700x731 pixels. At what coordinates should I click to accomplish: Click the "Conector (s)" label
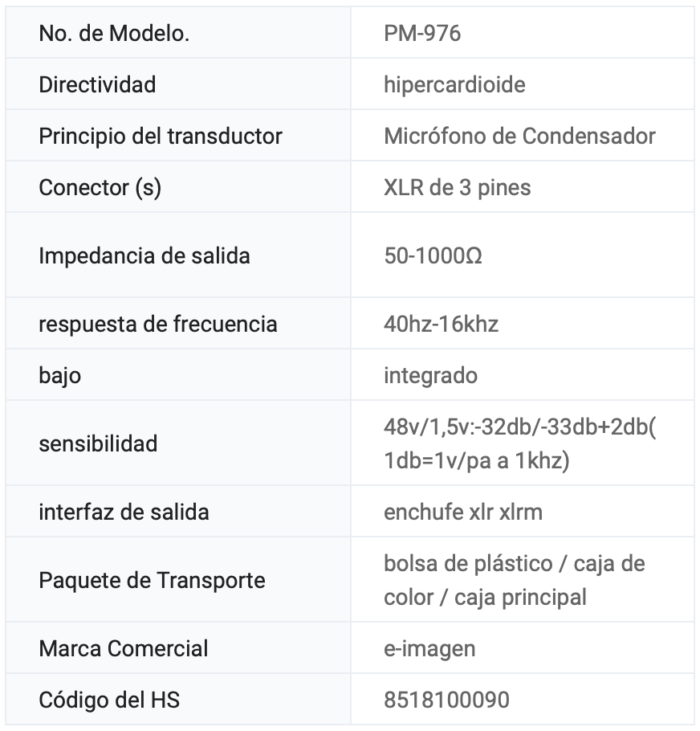coord(100,187)
